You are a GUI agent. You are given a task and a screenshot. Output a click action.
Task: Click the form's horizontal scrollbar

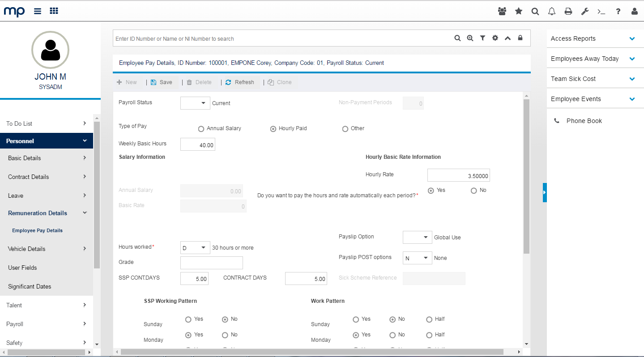312,352
